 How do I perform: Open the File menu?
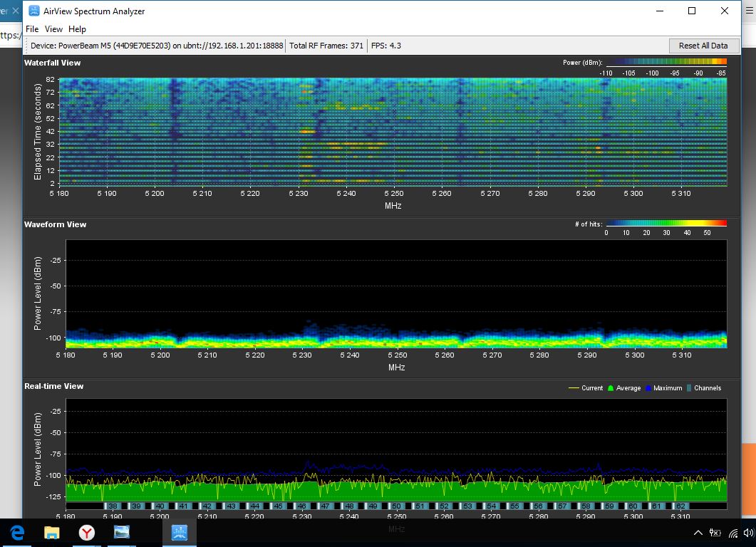32,29
